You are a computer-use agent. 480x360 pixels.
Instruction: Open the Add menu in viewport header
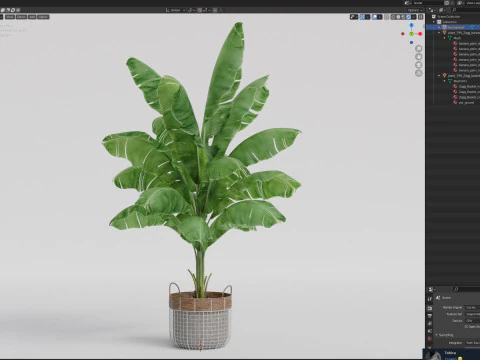pos(32,17)
